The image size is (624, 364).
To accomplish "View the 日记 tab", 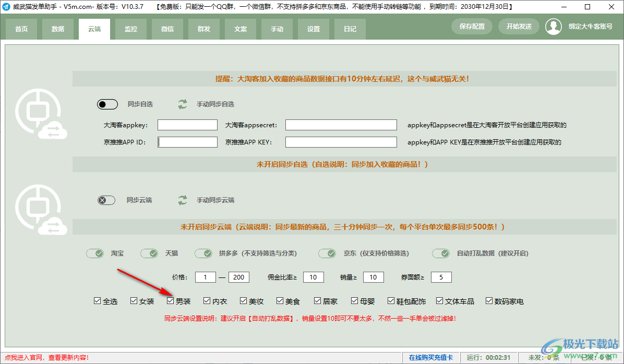I will click(x=350, y=29).
